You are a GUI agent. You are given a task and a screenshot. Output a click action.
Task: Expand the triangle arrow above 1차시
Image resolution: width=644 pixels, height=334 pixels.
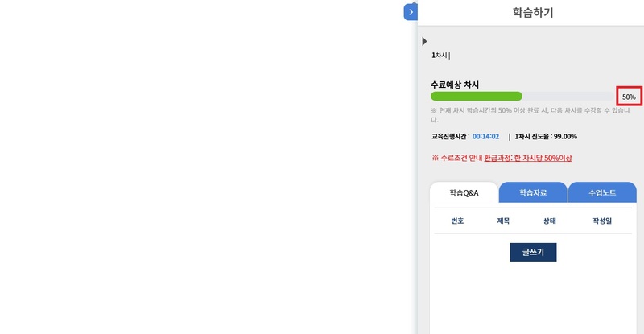pos(424,41)
